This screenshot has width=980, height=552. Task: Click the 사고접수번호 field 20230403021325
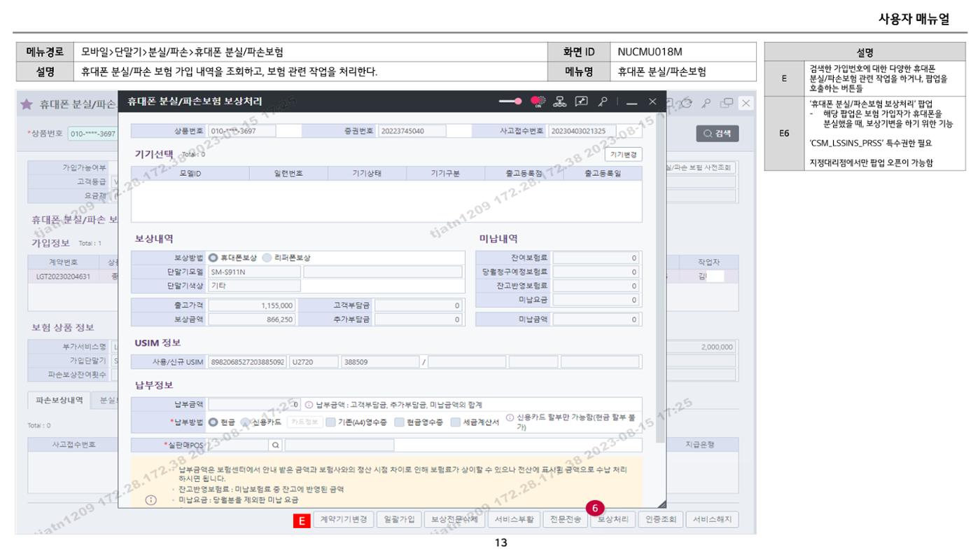(582, 131)
